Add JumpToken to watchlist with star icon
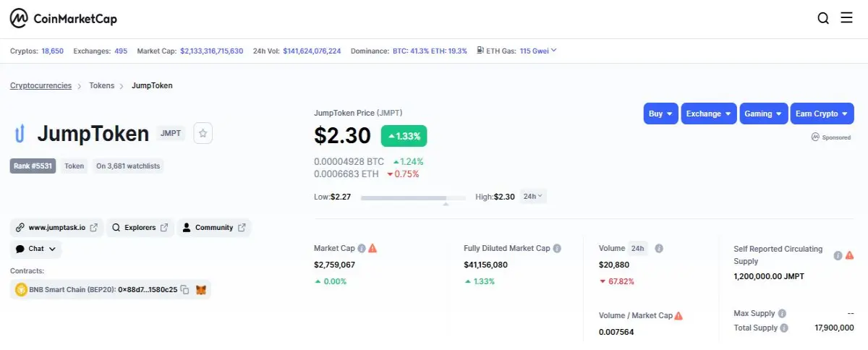The image size is (868, 350). 203,133
